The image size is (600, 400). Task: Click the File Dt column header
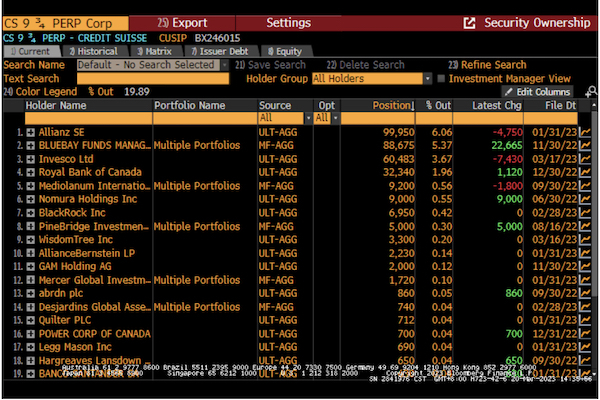561,106
